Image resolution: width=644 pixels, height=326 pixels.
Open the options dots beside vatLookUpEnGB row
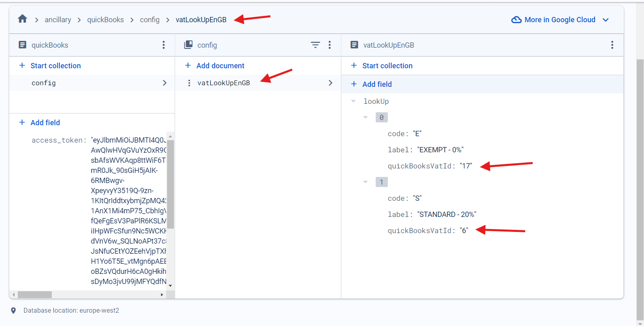pos(189,83)
